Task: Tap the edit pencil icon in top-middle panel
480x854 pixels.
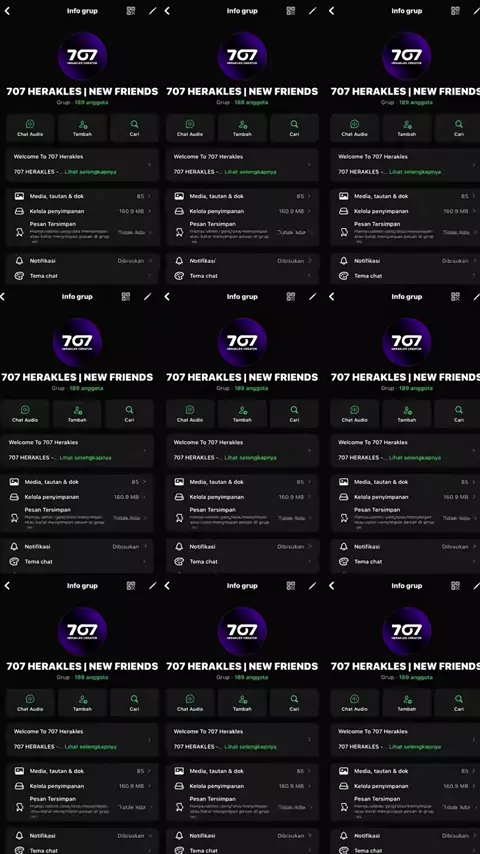Action: click(x=313, y=11)
